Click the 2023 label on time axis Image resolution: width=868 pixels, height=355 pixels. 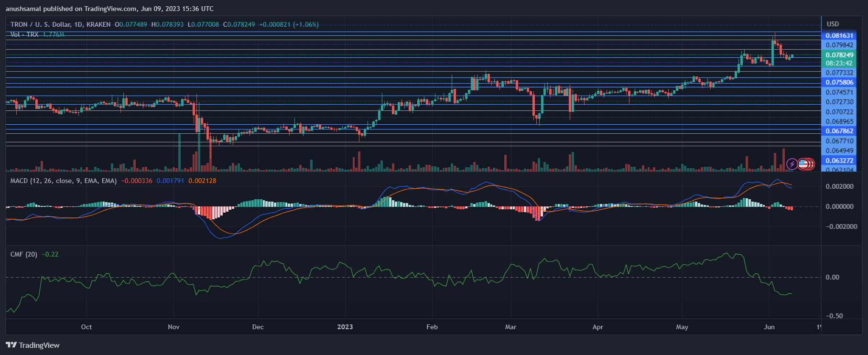345,327
